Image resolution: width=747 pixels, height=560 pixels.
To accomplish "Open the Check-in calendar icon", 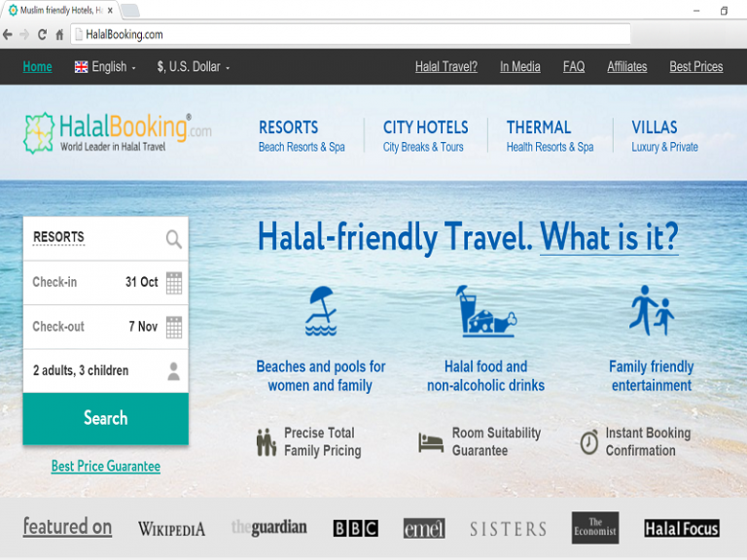I will (x=174, y=283).
